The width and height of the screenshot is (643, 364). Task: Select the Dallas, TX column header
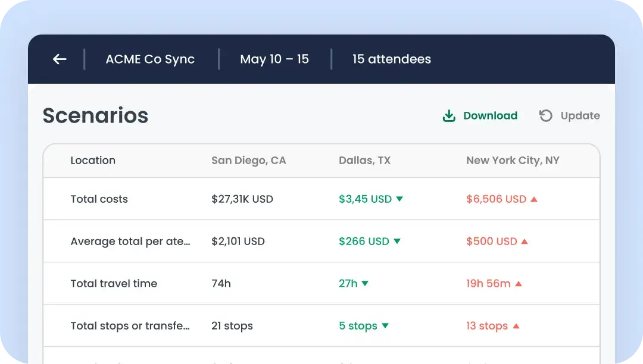(x=364, y=161)
